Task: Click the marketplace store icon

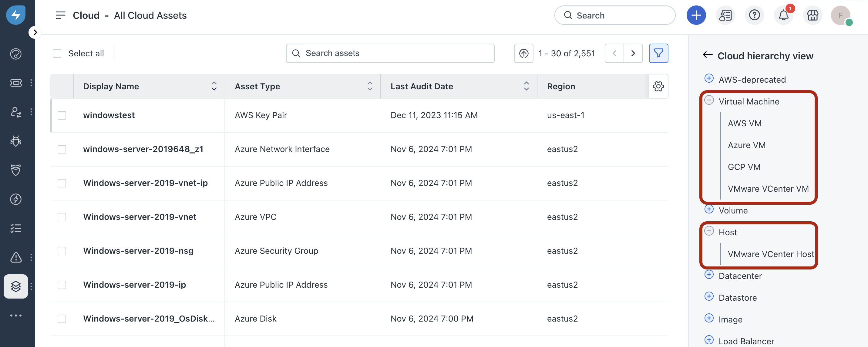Action: point(812,15)
